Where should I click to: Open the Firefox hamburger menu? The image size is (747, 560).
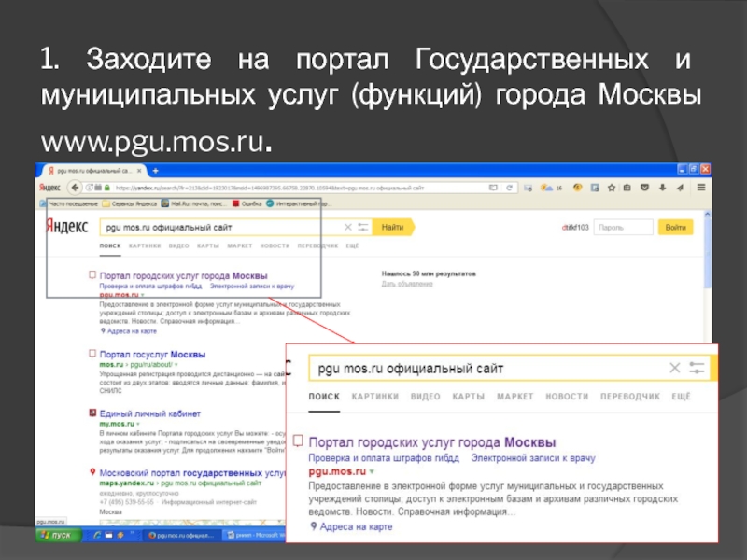pyautogui.click(x=703, y=187)
